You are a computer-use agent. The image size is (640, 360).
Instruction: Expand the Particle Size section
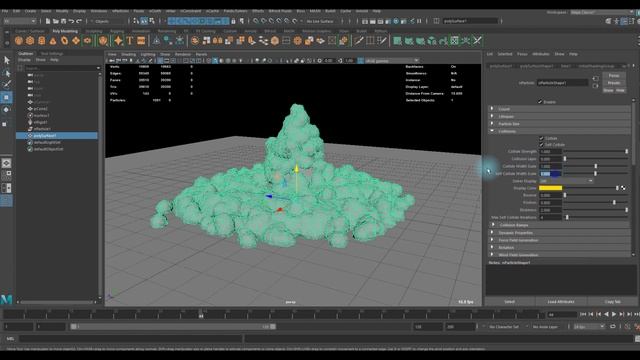click(x=559, y=124)
